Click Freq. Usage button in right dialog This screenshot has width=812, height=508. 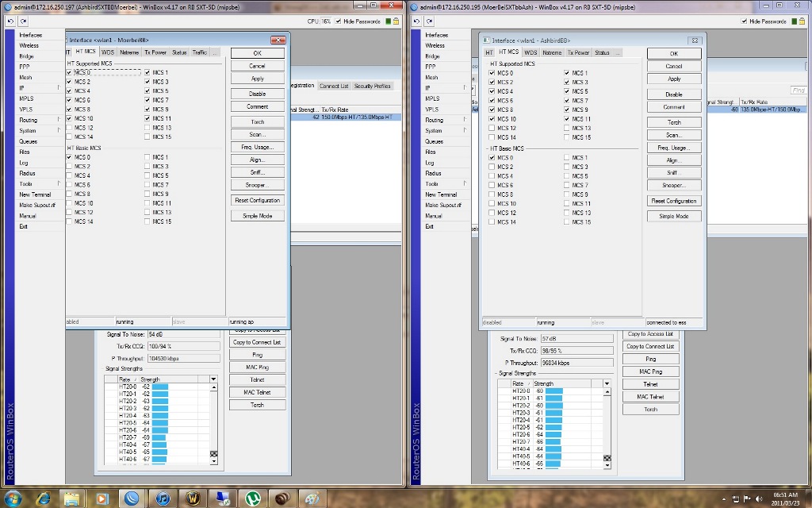coord(674,148)
